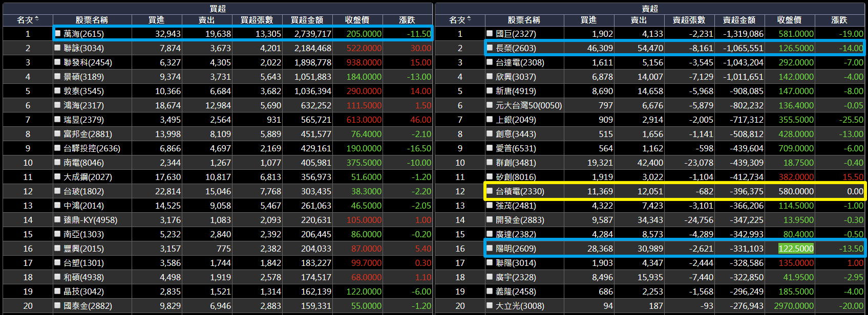Select stock 富邦金(2881)

point(88,134)
